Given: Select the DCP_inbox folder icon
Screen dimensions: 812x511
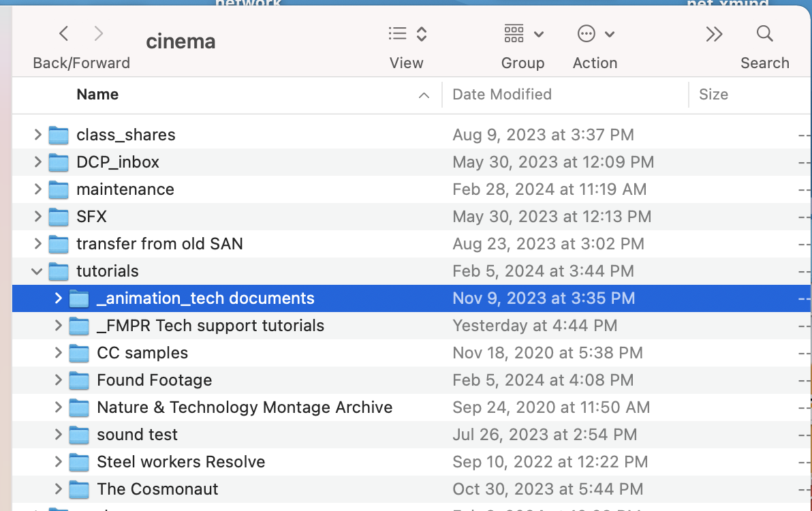Looking at the screenshot, I should click(59, 162).
